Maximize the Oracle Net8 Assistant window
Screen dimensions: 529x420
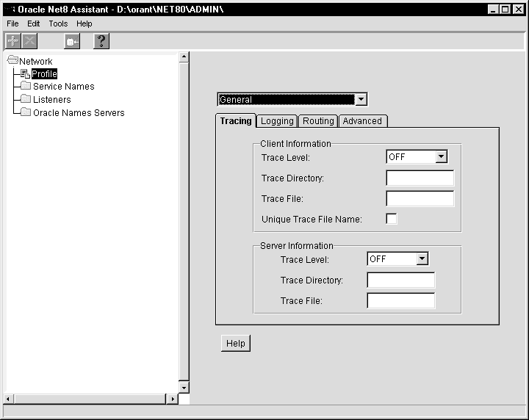[505, 9]
